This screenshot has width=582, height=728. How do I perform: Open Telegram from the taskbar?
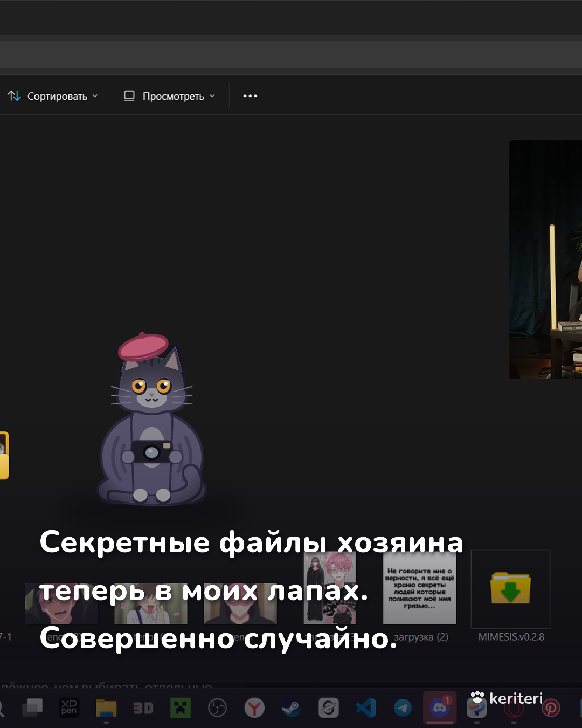[403, 708]
